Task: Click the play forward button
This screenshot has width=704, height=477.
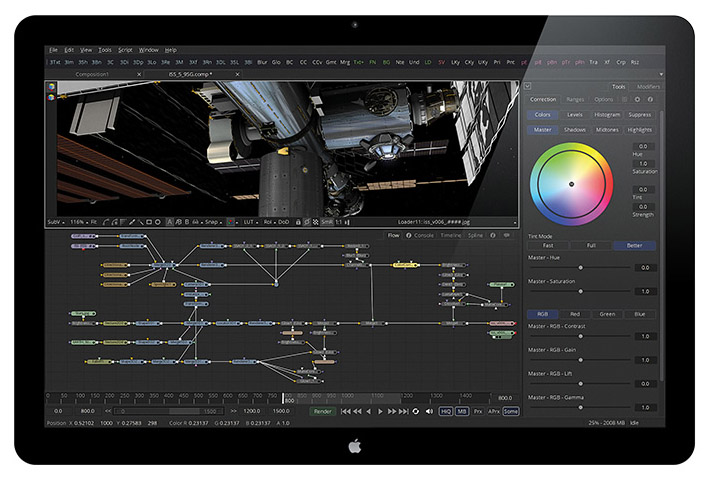Action: tap(380, 411)
